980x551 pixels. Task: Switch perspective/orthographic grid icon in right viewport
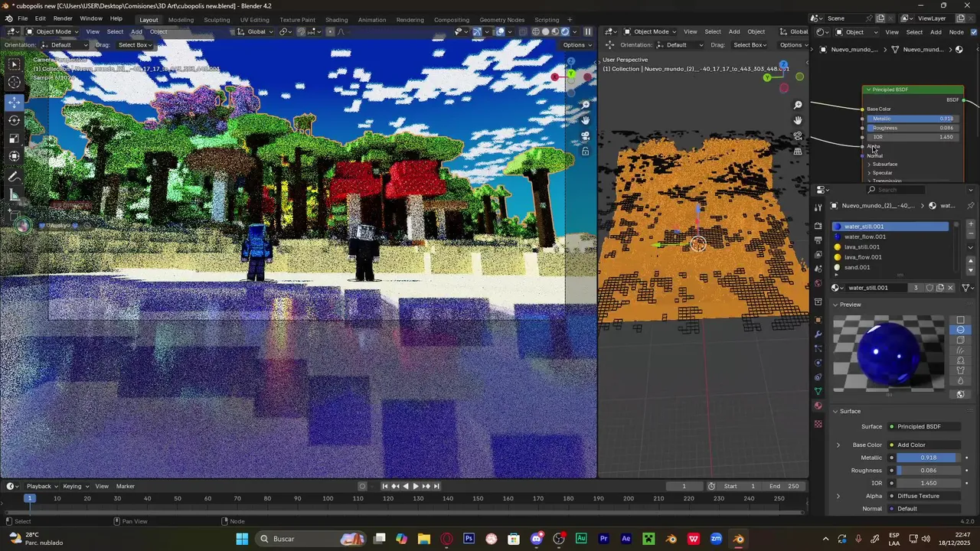(x=798, y=152)
